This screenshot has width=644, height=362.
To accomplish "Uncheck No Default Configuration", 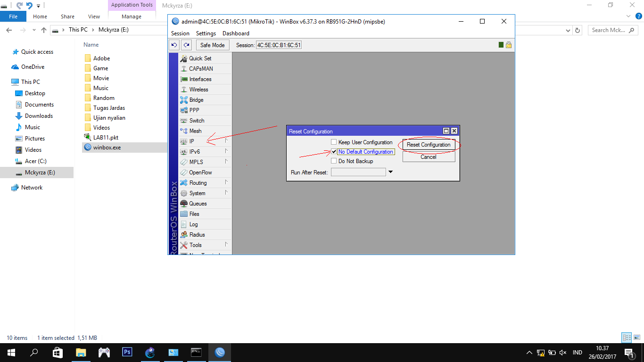I will [334, 152].
